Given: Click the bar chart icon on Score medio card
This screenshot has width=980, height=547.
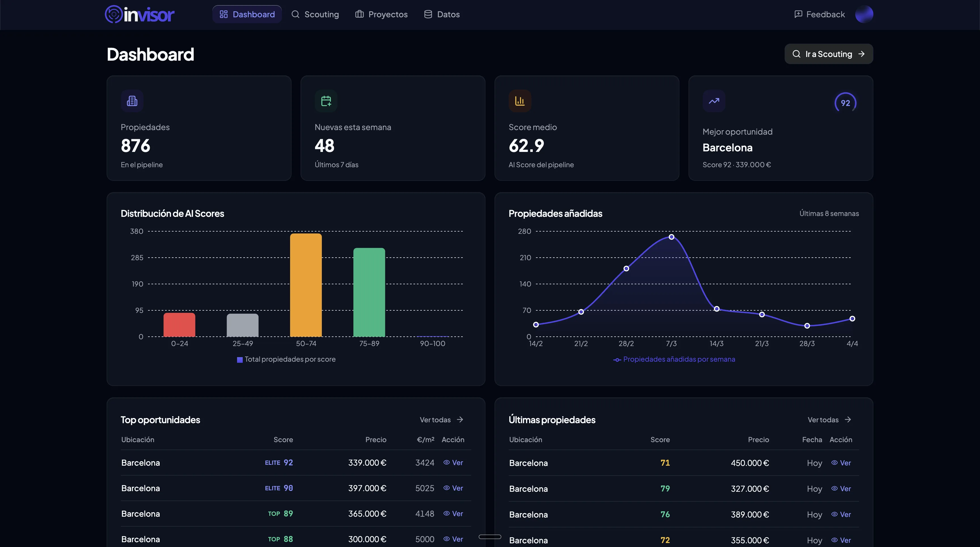Looking at the screenshot, I should [x=520, y=100].
